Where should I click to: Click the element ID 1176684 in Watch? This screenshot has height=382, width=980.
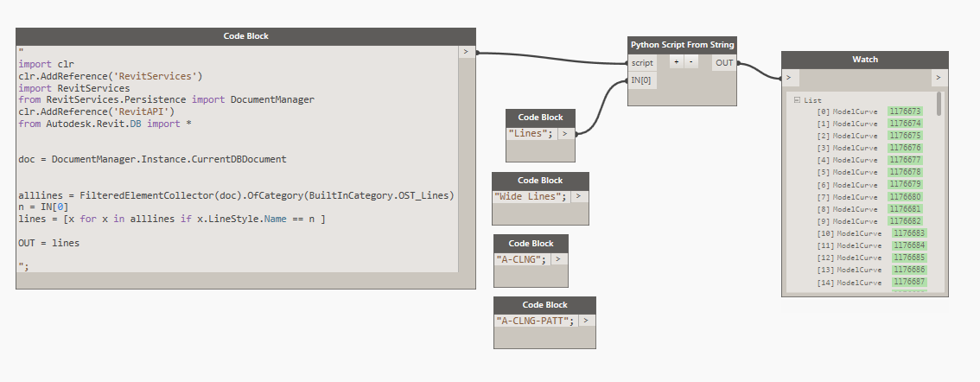[x=909, y=245]
